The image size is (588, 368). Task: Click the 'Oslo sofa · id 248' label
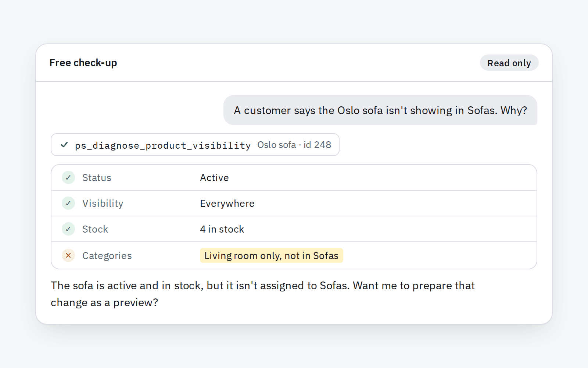(x=294, y=145)
